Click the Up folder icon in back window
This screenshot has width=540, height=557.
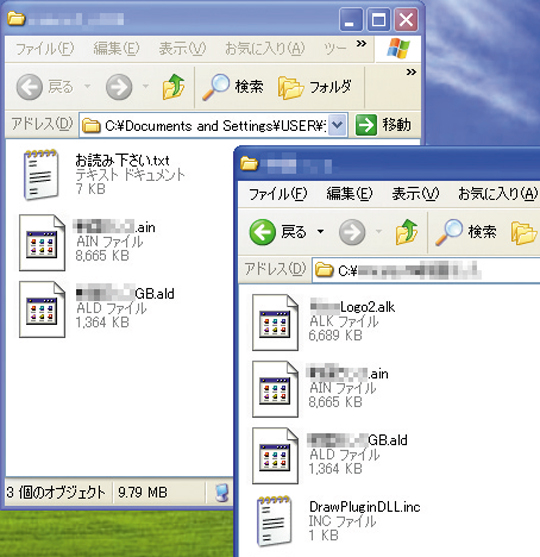click(173, 87)
